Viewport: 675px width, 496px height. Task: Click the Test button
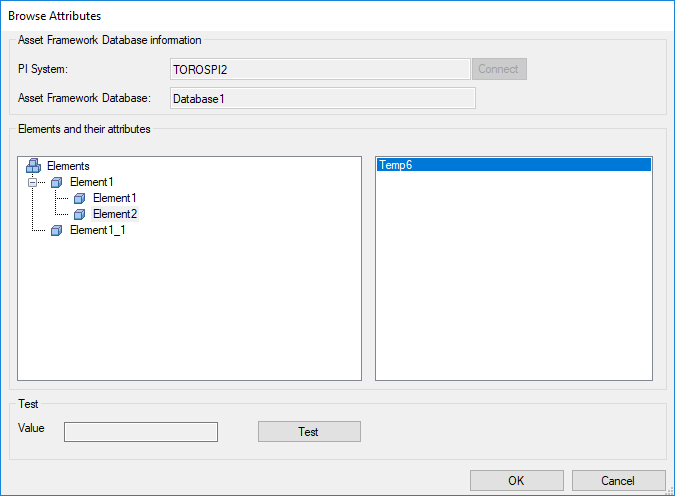point(309,431)
